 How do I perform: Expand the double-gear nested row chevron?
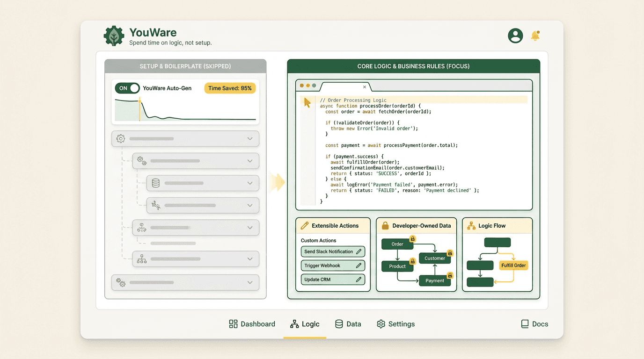tap(250, 161)
